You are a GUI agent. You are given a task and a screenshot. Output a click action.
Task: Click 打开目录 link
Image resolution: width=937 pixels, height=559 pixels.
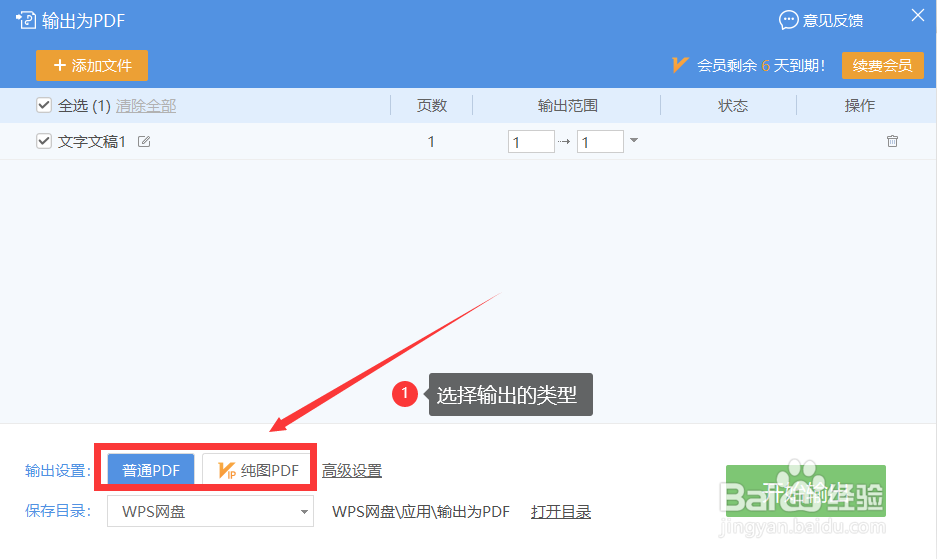(x=561, y=512)
